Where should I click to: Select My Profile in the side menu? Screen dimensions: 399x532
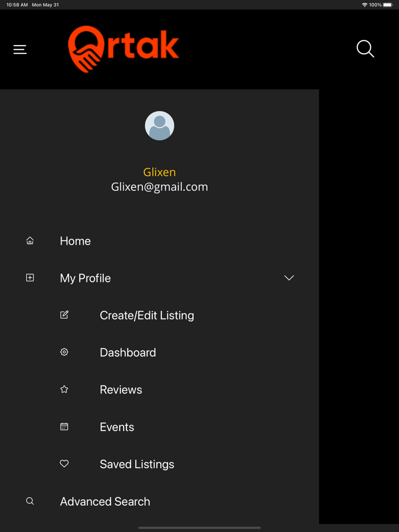pos(85,278)
